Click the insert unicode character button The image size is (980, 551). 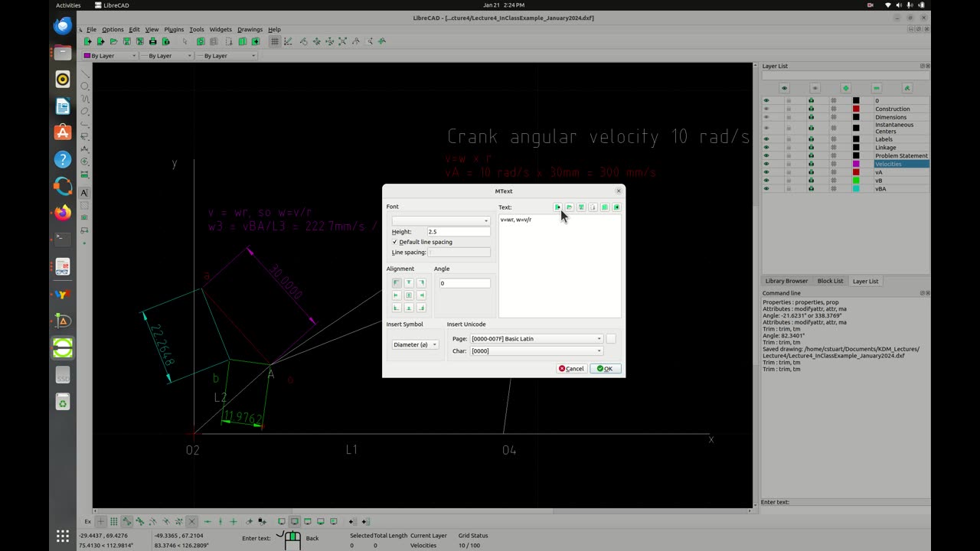611,338
